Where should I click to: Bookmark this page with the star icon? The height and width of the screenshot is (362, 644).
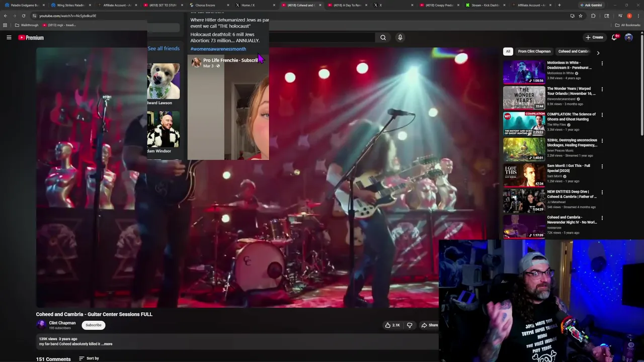tap(581, 16)
